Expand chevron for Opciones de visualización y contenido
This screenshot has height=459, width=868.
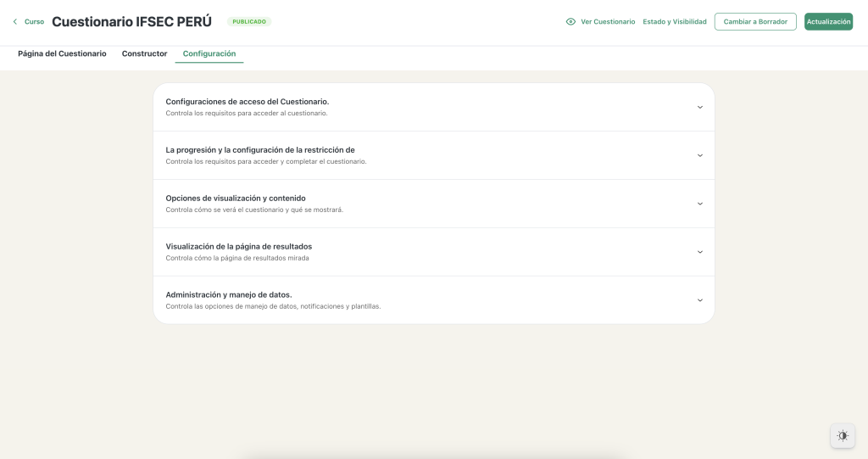point(699,204)
